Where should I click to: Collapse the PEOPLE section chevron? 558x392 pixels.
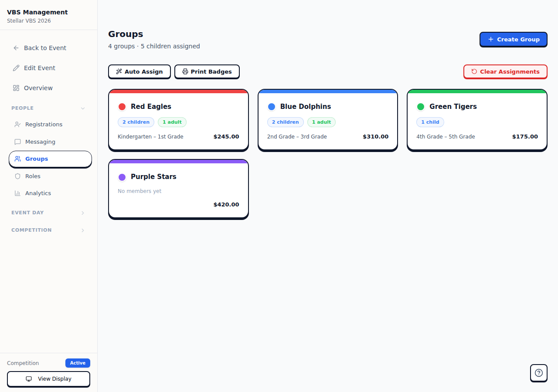(83, 108)
